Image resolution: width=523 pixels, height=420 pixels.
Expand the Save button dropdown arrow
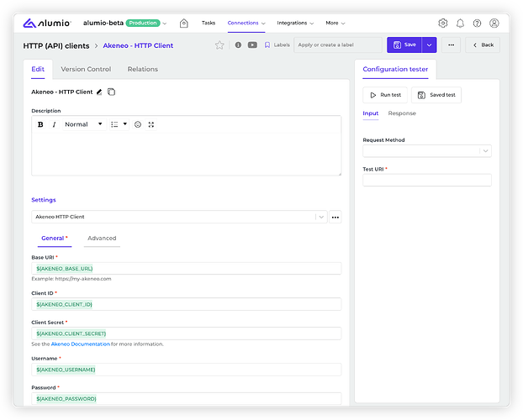[x=430, y=45]
